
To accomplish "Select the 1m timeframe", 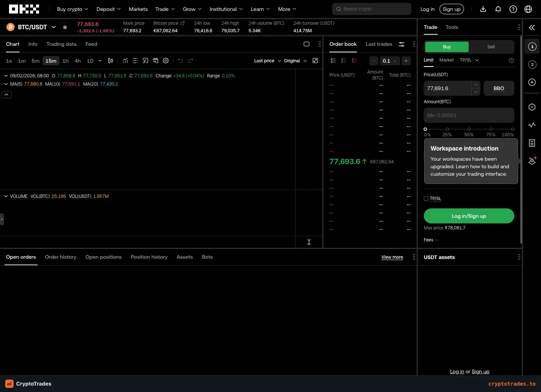I will [x=22, y=61].
